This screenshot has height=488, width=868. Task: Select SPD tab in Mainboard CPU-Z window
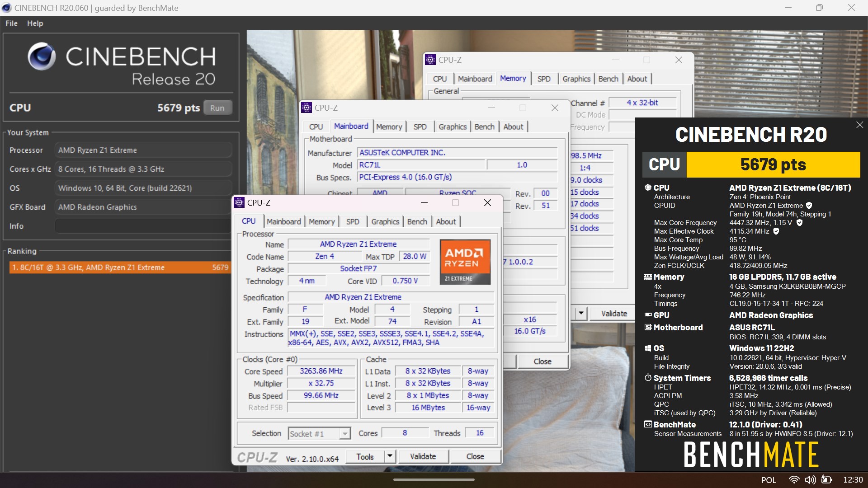click(420, 127)
